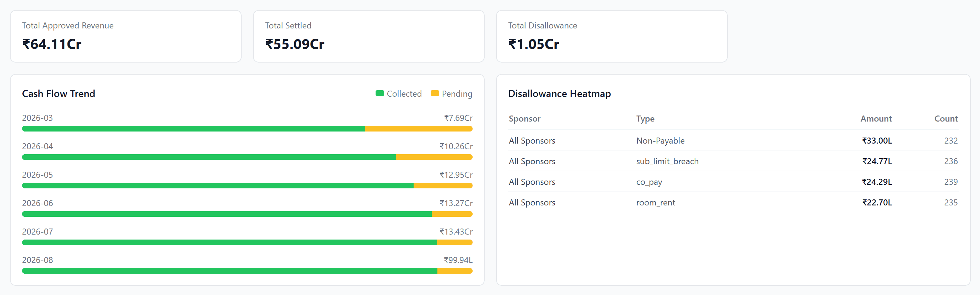
Task: Click the Count column header
Action: click(x=946, y=119)
